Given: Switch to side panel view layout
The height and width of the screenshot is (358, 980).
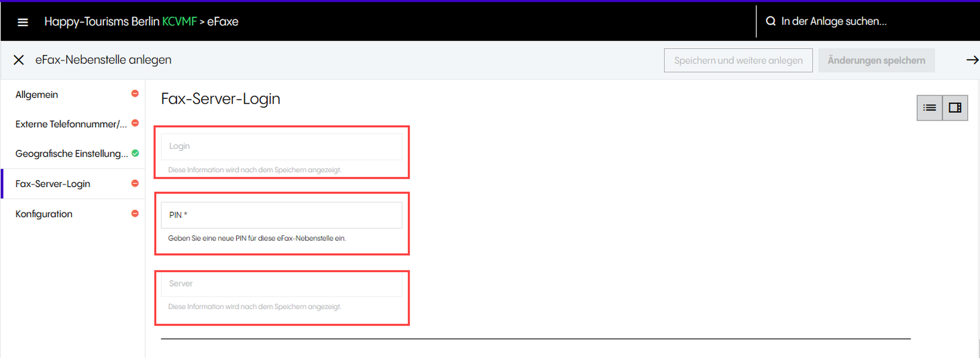Looking at the screenshot, I should pos(955,108).
